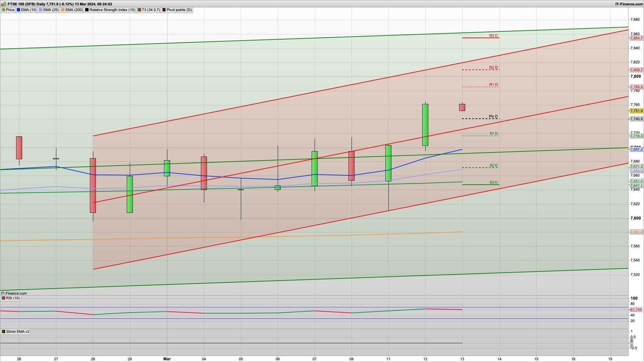The height and width of the screenshot is (362, 644).
Task: Click the large red candle above date 28
Action: (93, 185)
